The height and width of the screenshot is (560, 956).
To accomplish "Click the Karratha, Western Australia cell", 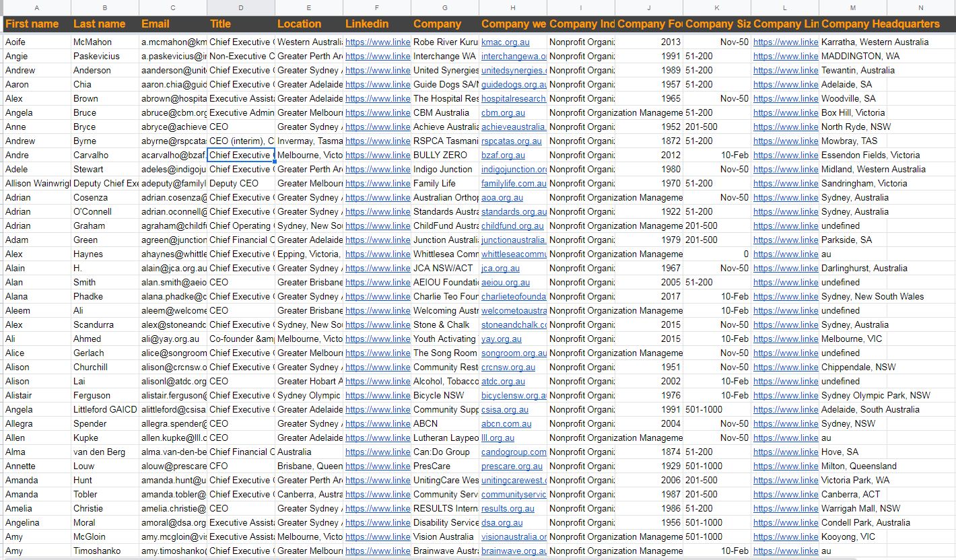I will tap(875, 42).
